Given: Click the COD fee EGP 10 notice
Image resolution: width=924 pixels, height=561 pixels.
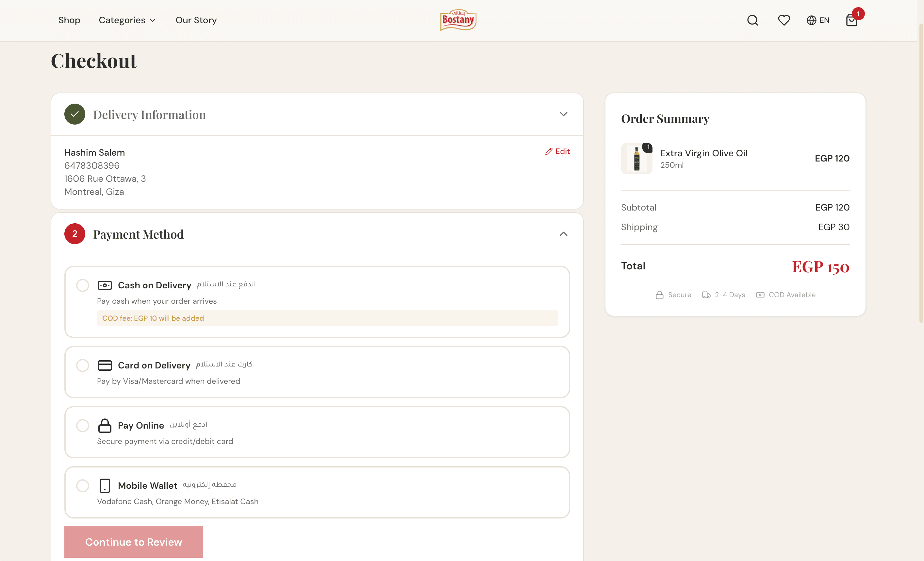Looking at the screenshot, I should pos(327,318).
